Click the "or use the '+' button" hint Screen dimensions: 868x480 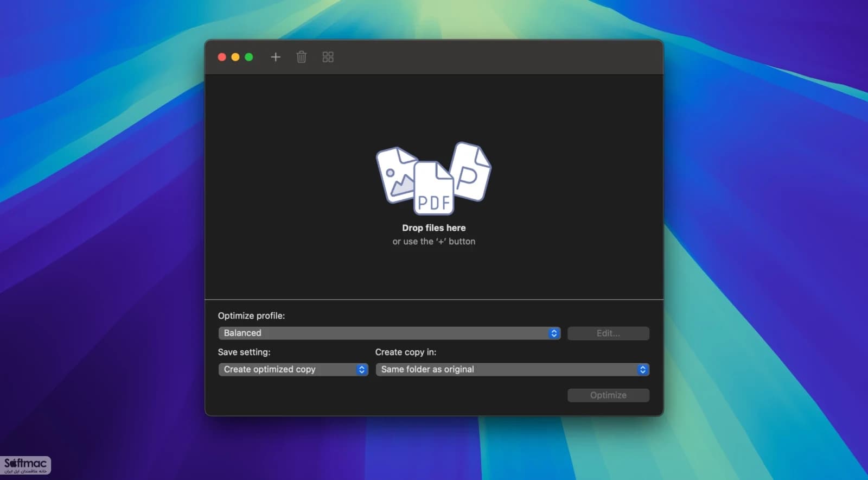tap(434, 241)
